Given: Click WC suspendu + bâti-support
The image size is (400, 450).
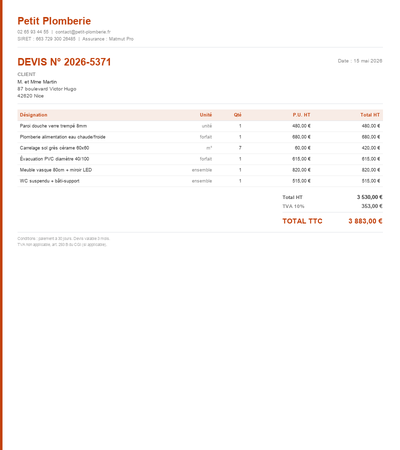Looking at the screenshot, I should click(50, 181).
